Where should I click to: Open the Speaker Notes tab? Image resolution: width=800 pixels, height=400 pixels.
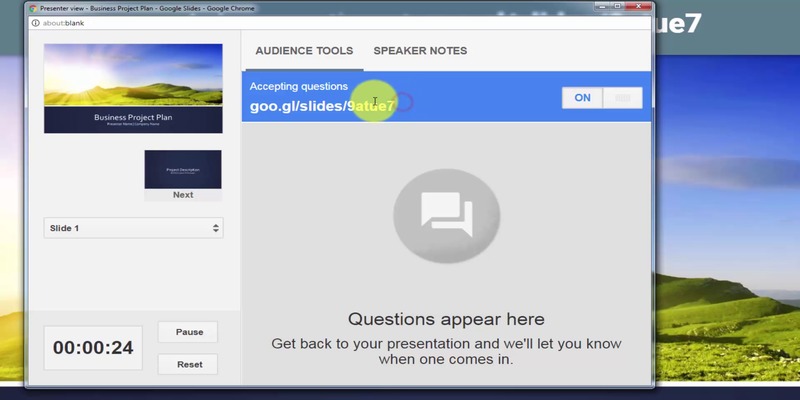coord(420,51)
